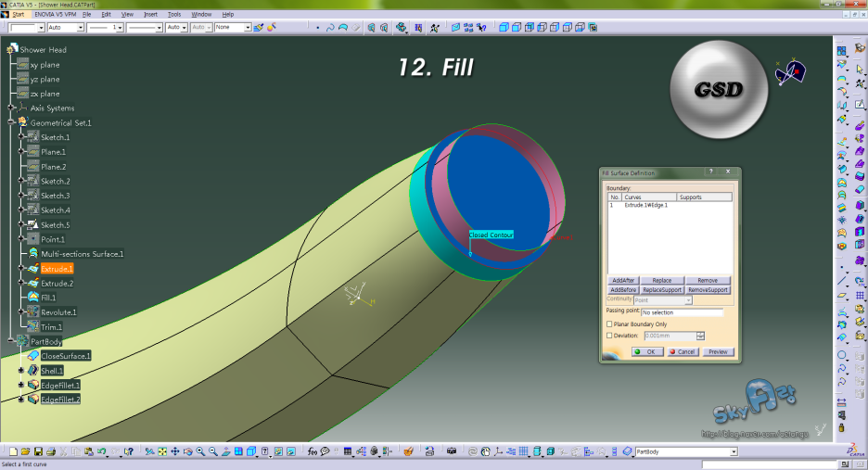Select the Pan view tool
This screenshot has width=868, height=470.
click(175, 451)
